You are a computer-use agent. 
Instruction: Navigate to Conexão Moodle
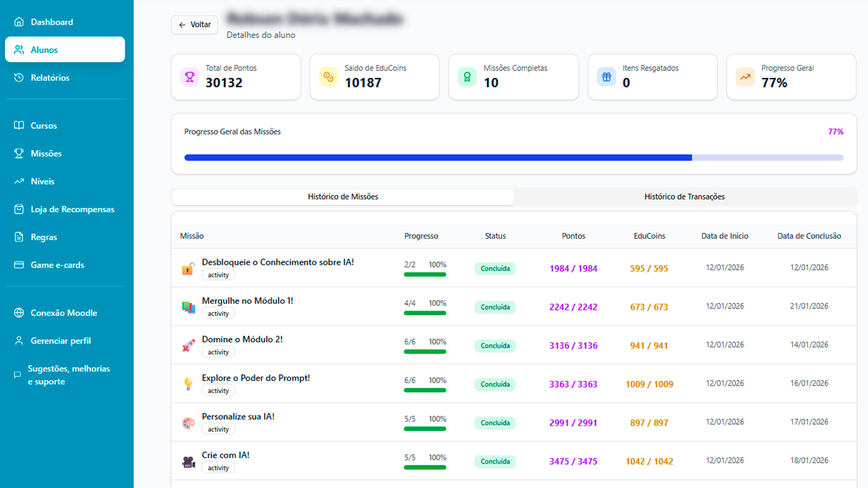tap(64, 313)
